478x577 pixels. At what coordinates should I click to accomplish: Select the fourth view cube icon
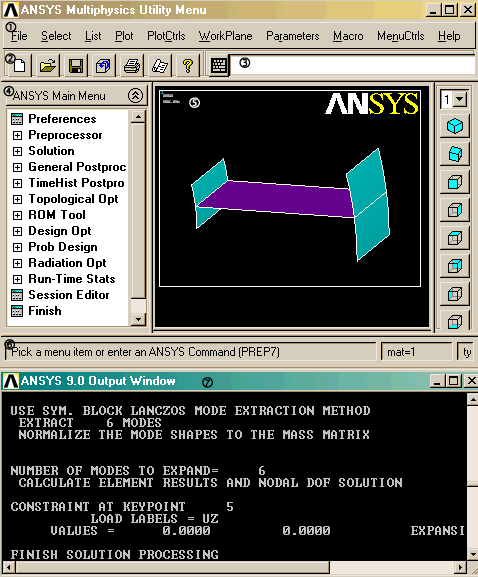click(455, 210)
